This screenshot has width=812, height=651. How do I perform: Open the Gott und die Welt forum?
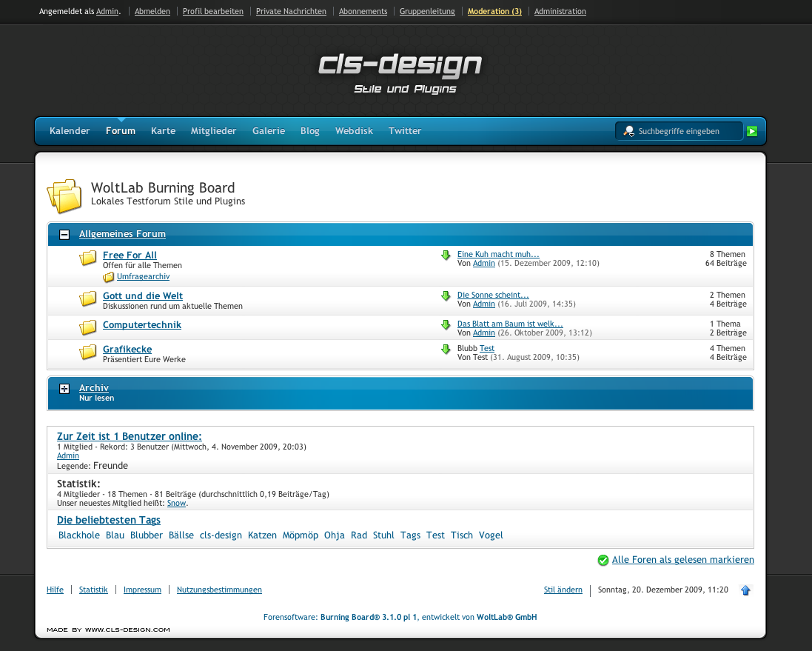142,296
